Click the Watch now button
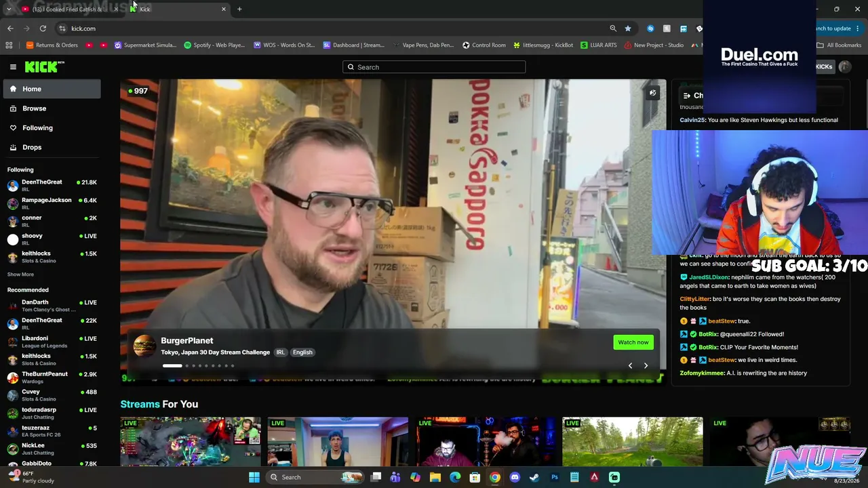868x488 pixels. coord(633,342)
